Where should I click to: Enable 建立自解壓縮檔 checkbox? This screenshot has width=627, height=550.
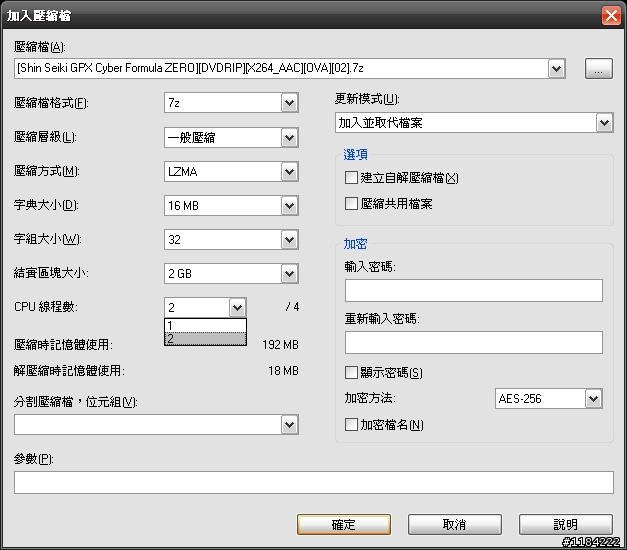click(351, 178)
